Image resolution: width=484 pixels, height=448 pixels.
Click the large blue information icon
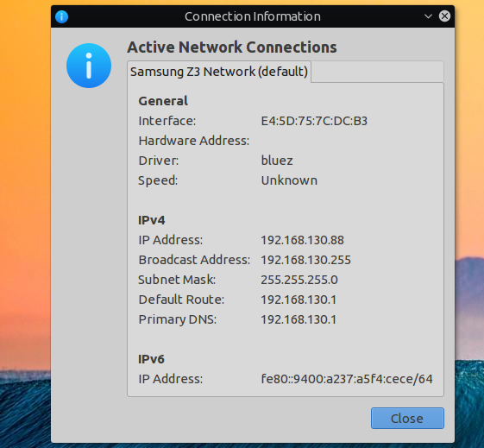coord(89,66)
